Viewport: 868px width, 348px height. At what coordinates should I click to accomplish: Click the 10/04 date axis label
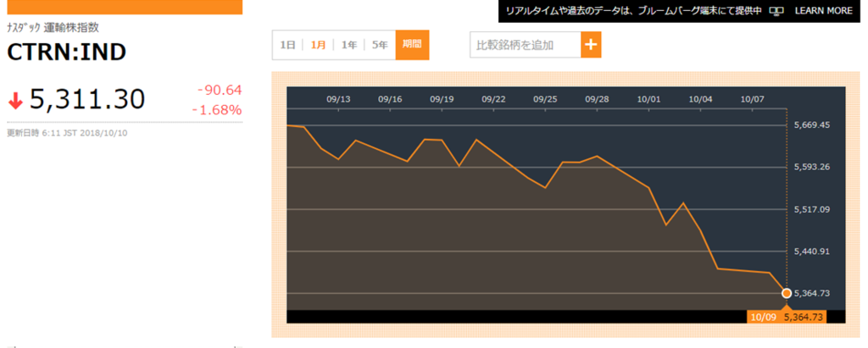coord(700,100)
